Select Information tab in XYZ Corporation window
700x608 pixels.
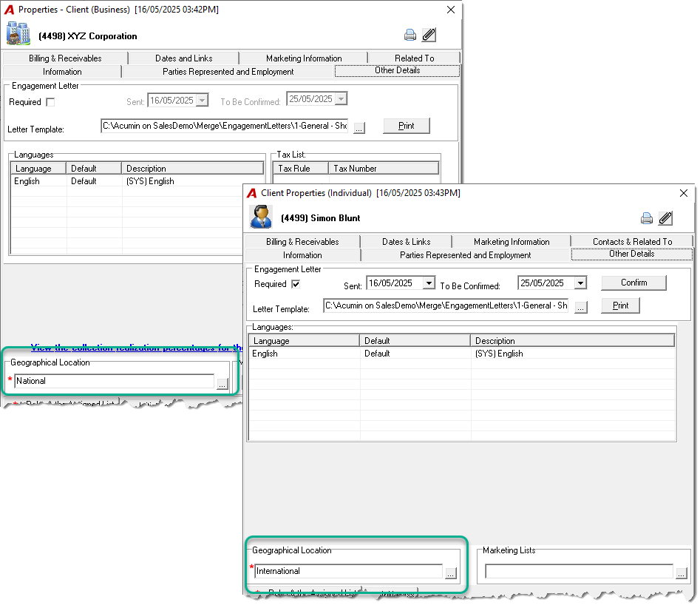point(62,72)
